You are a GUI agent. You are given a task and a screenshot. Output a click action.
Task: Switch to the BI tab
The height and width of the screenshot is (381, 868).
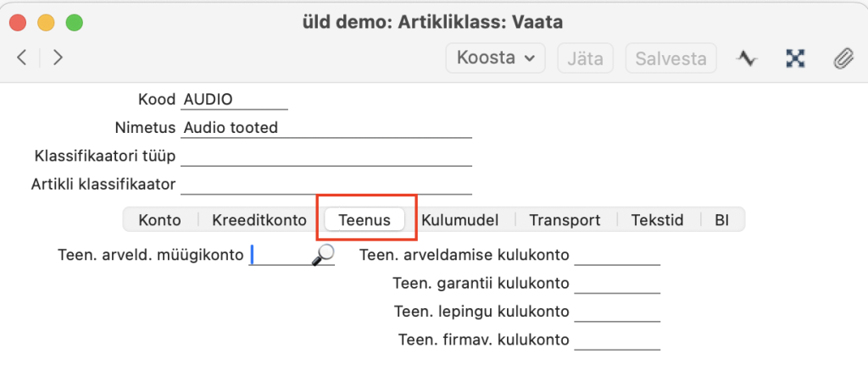(x=721, y=220)
